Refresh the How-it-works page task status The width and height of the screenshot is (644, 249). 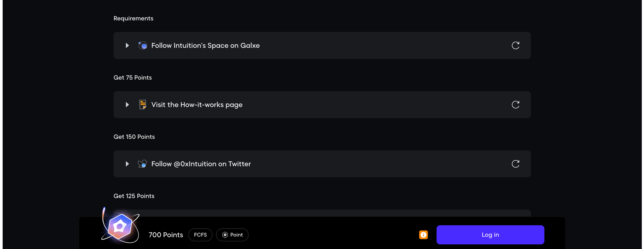click(515, 105)
